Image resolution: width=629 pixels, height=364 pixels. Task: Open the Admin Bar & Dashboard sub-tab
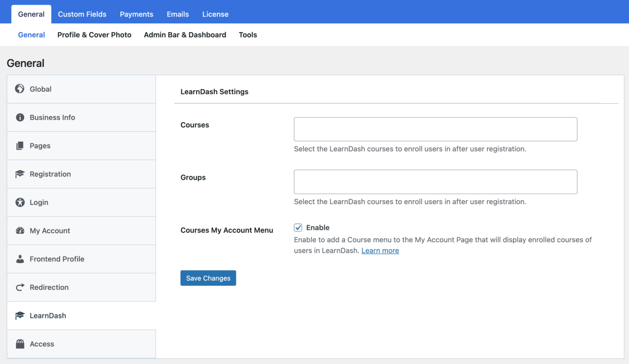[185, 35]
